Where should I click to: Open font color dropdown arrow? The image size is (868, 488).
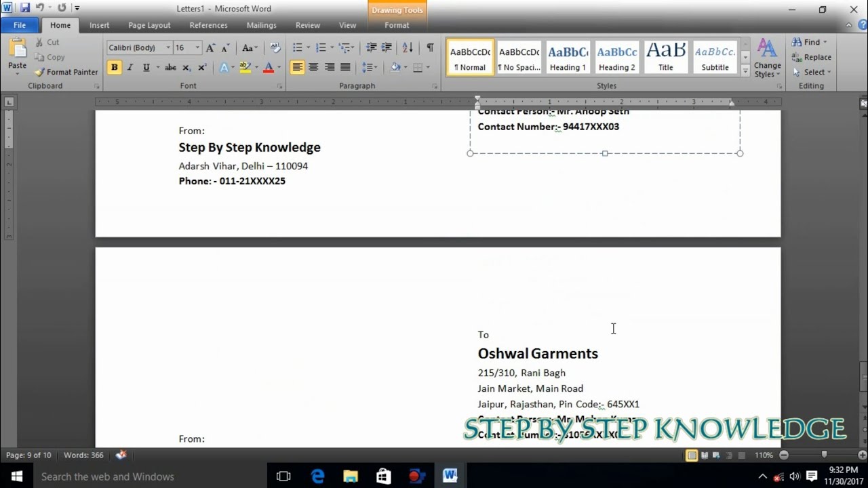tap(280, 67)
